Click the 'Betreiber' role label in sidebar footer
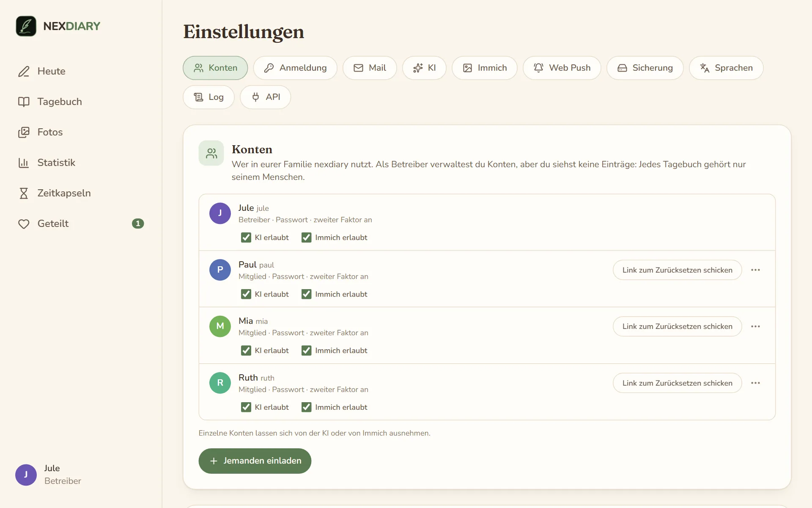Screen dimensions: 812x508 click(x=63, y=481)
